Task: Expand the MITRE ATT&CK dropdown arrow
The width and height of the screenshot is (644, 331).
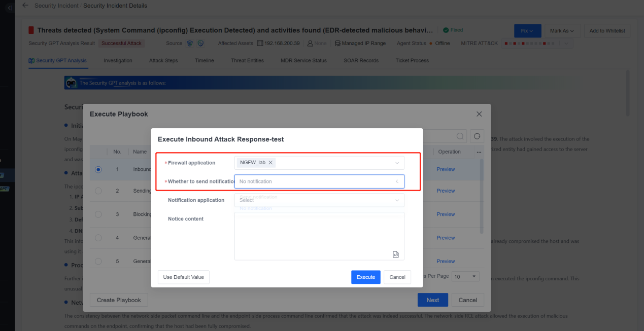Action: (567, 44)
